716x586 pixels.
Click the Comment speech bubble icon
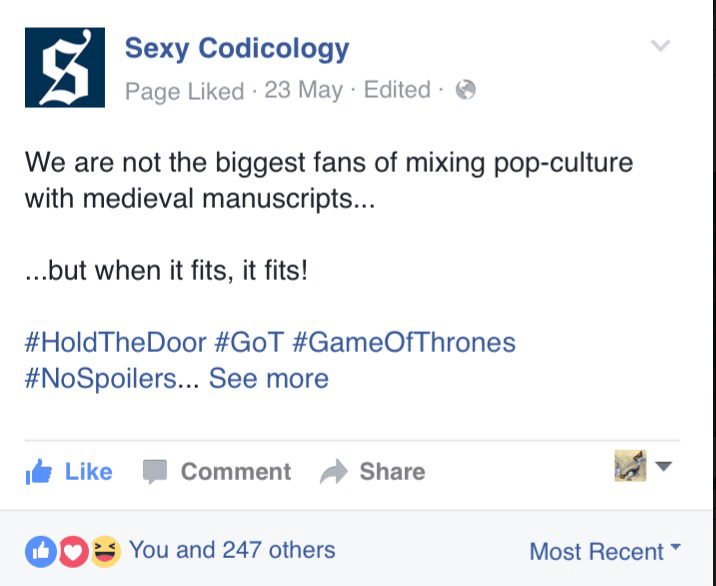click(x=154, y=472)
